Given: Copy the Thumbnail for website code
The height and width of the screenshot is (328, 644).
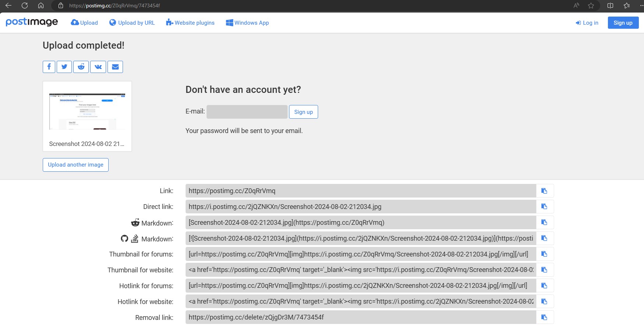Looking at the screenshot, I should [545, 270].
